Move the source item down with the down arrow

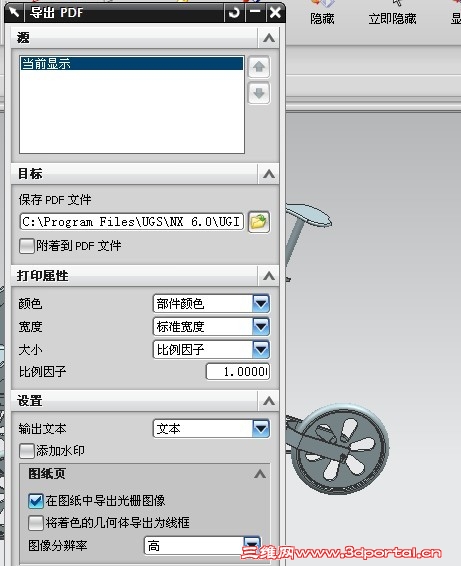(259, 93)
